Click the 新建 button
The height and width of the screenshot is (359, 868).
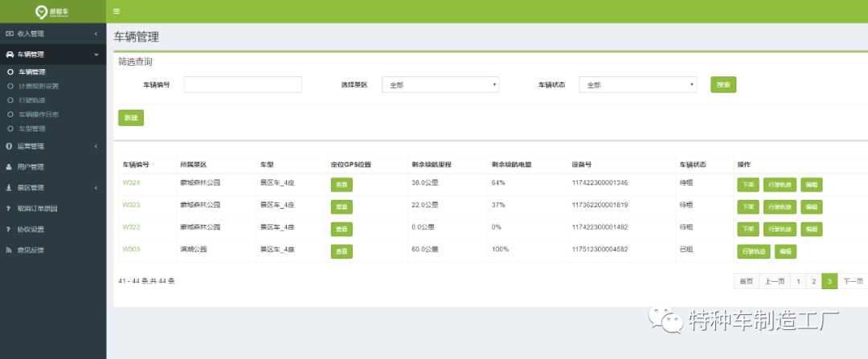point(131,118)
